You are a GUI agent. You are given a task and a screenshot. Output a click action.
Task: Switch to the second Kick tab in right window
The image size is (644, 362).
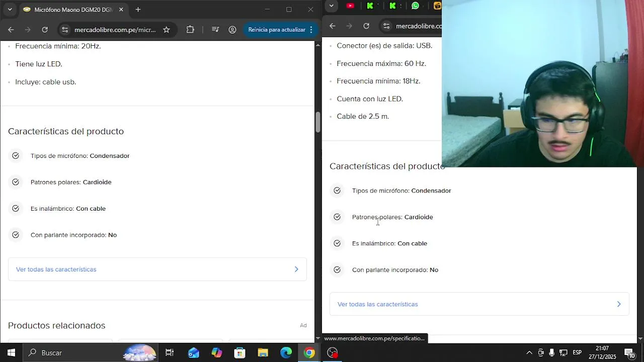click(x=393, y=6)
